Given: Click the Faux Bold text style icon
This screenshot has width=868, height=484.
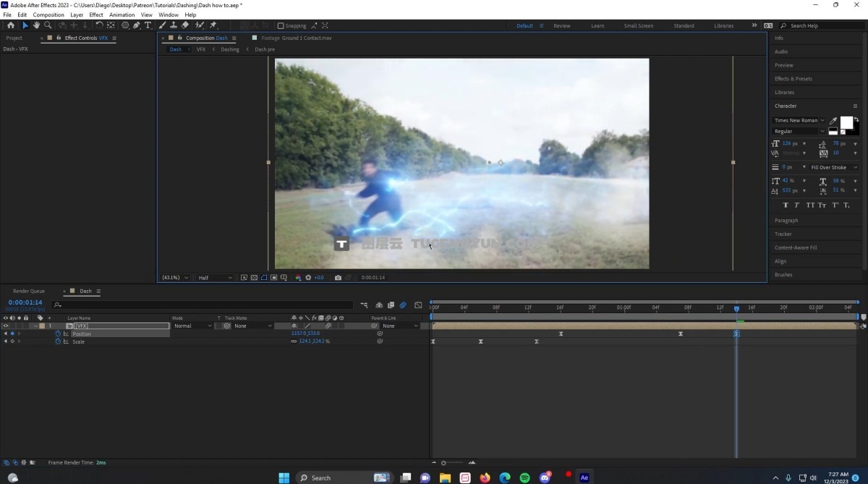Looking at the screenshot, I should click(x=786, y=205).
